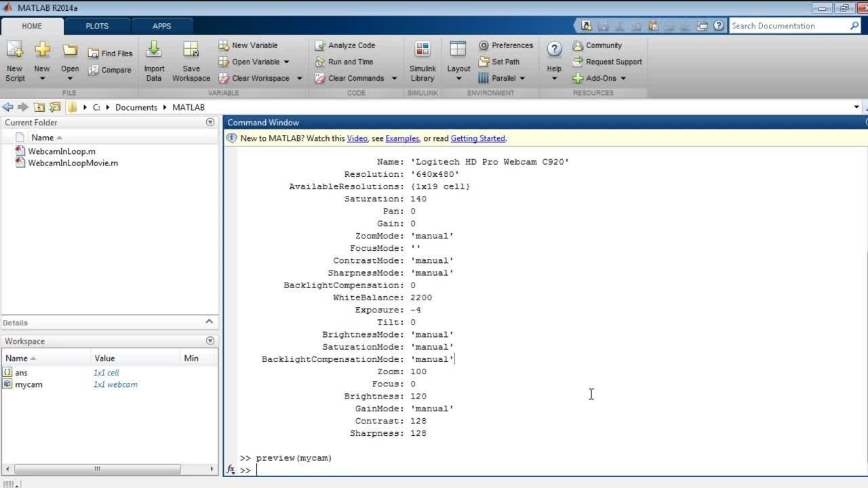Expand the Clear Commands dropdown arrow

[394, 79]
